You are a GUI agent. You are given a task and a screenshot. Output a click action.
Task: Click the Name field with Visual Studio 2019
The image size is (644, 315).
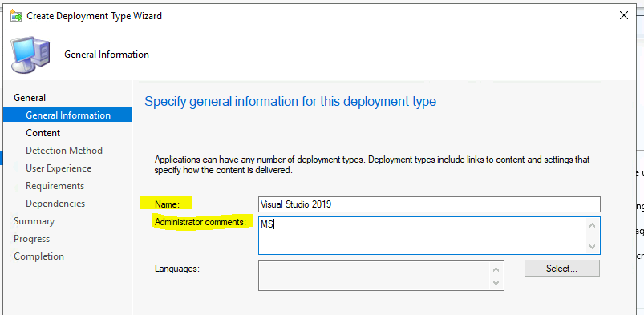tap(429, 204)
